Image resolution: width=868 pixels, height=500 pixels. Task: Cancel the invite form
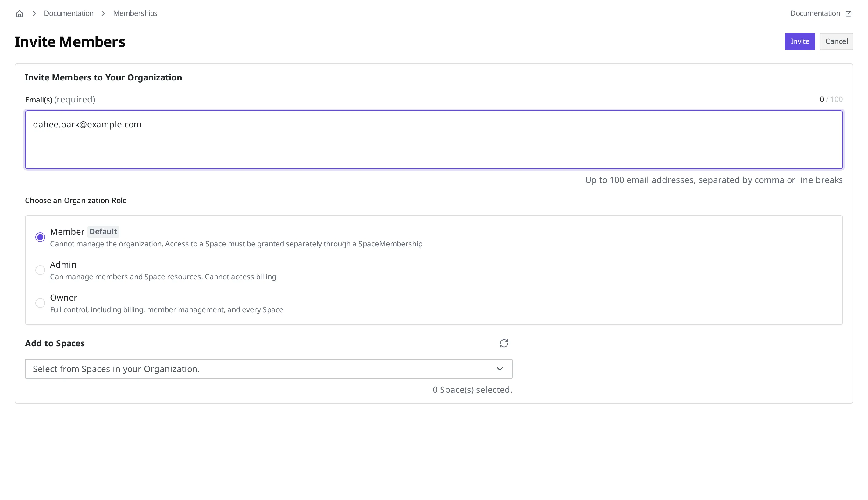tap(836, 41)
